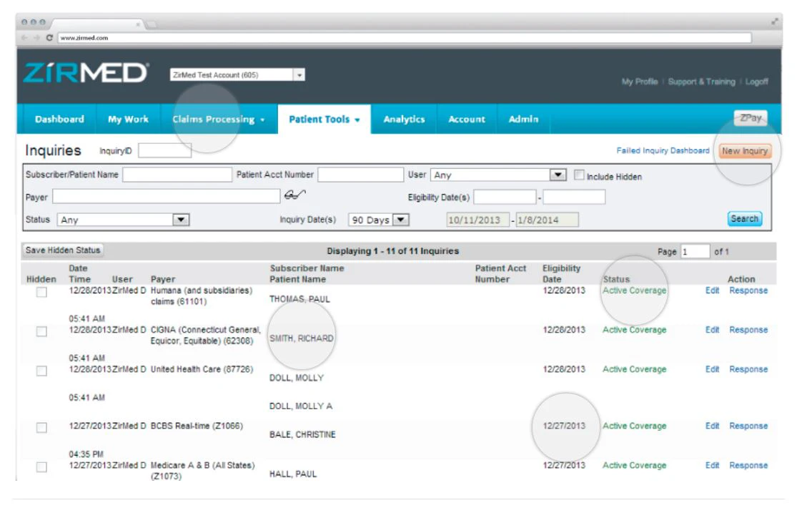Click Response for DOLL, MOLLY inquiry
The height and width of the screenshot is (513, 812).
coord(748,369)
